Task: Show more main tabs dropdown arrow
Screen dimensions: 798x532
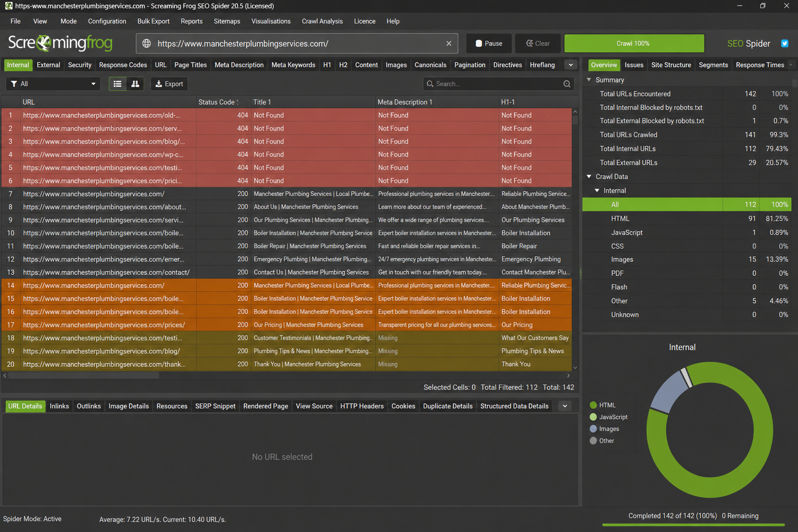Action: [570, 65]
